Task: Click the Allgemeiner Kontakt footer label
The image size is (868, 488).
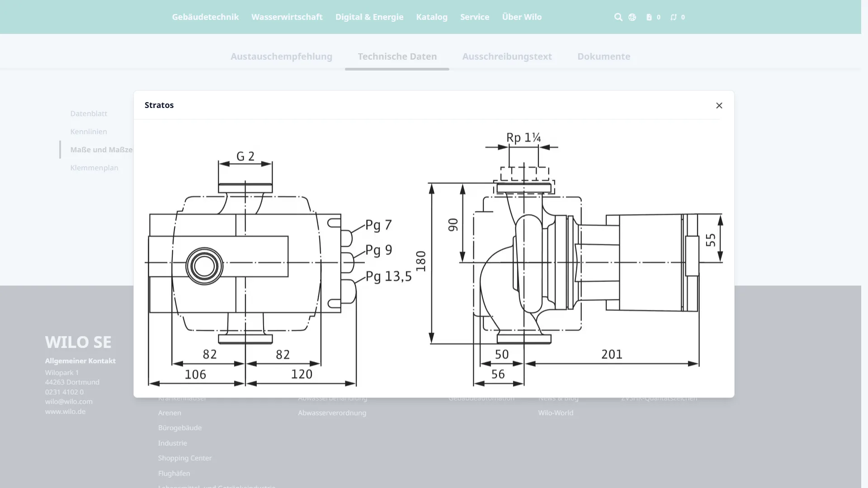Action: pyautogui.click(x=80, y=361)
